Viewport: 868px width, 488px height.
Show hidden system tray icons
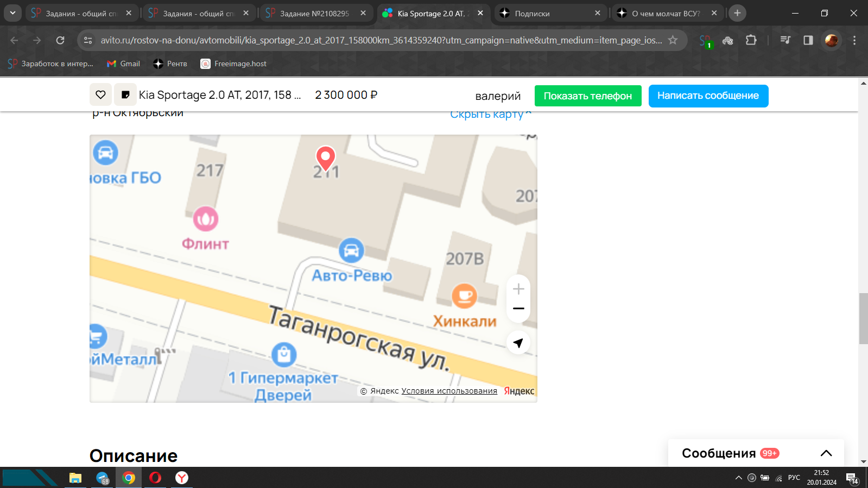738,478
